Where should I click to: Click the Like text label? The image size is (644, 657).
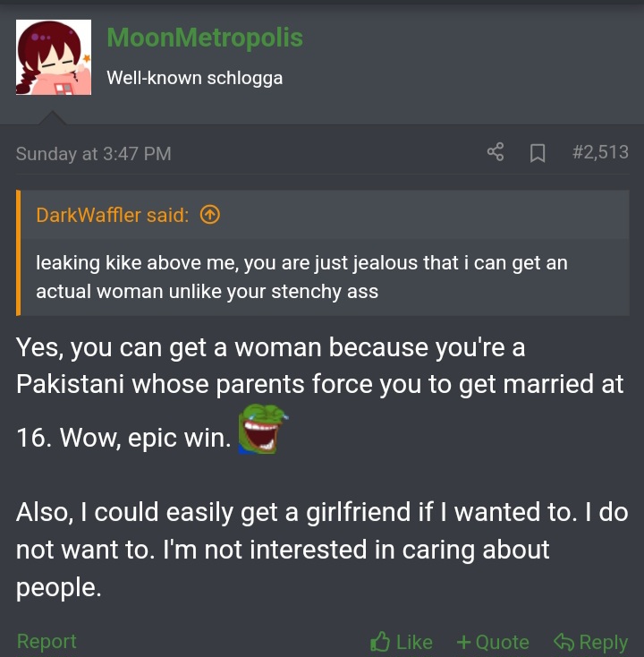[414, 642]
